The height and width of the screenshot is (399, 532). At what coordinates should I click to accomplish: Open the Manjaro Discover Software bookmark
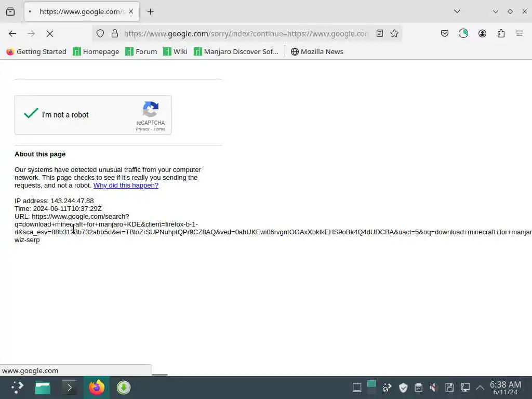click(x=236, y=51)
